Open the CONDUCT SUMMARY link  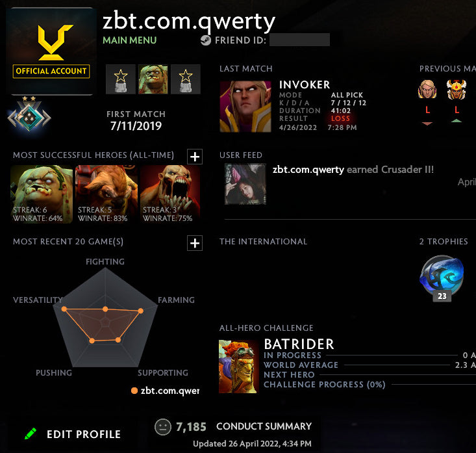coord(264,426)
